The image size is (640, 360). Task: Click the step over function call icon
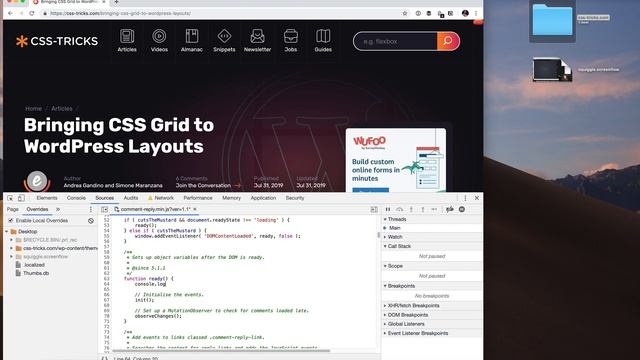point(400,209)
